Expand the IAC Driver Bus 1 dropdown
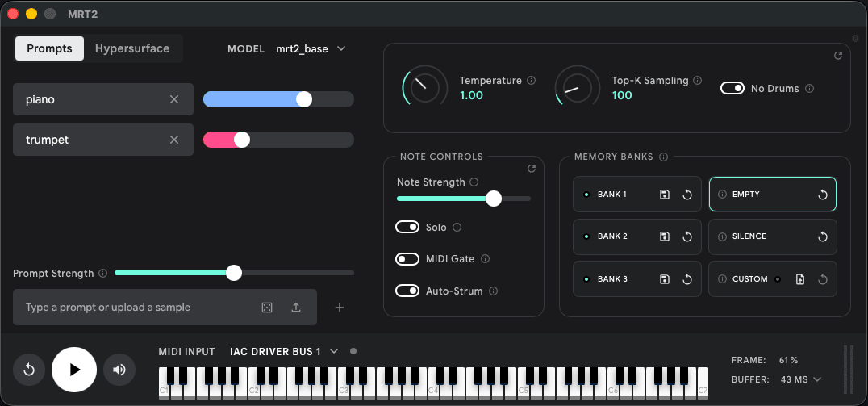 [284, 351]
